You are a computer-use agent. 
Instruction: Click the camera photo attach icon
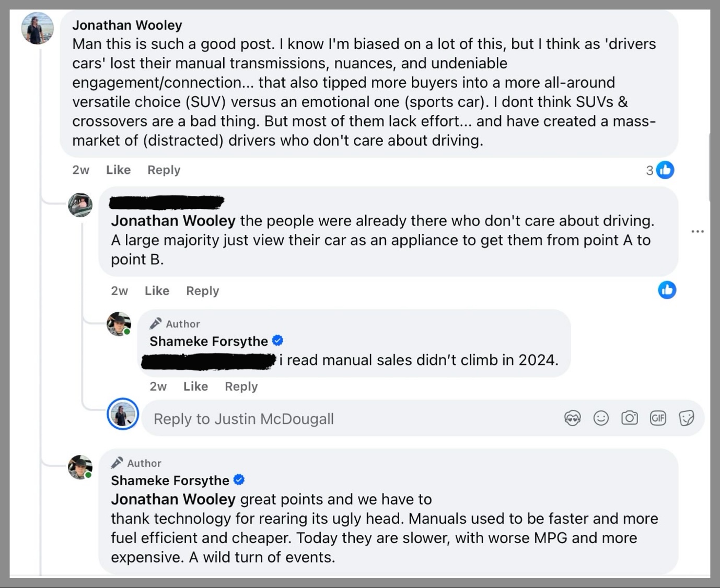coord(629,418)
